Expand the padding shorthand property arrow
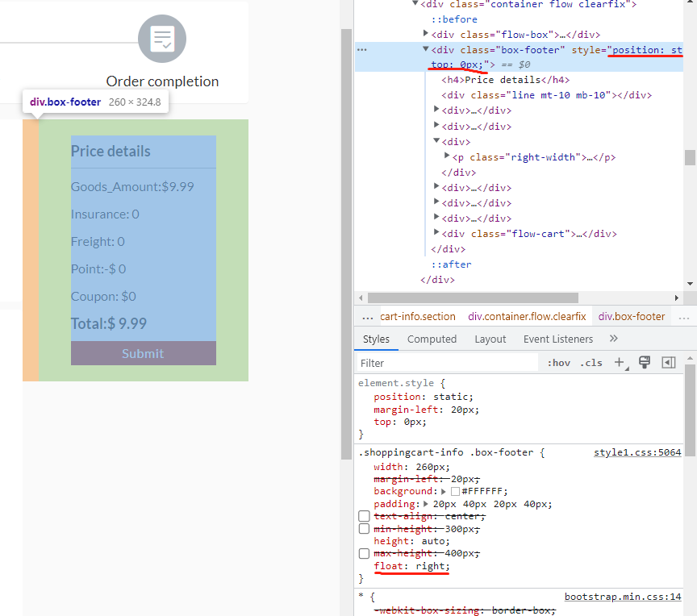Screen dimensions: 697x616 tap(425, 504)
